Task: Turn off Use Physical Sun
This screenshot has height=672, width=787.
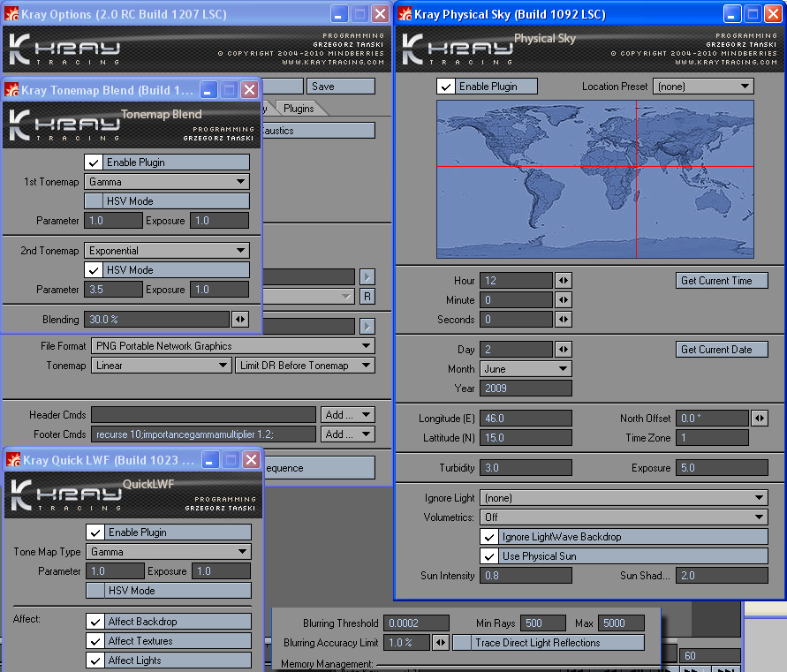Action: click(488, 556)
